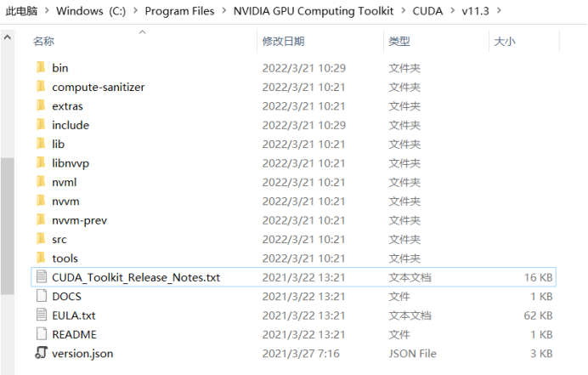This screenshot has height=375, width=588.
Task: Select the libnvvp folder name
Action: pyautogui.click(x=71, y=163)
